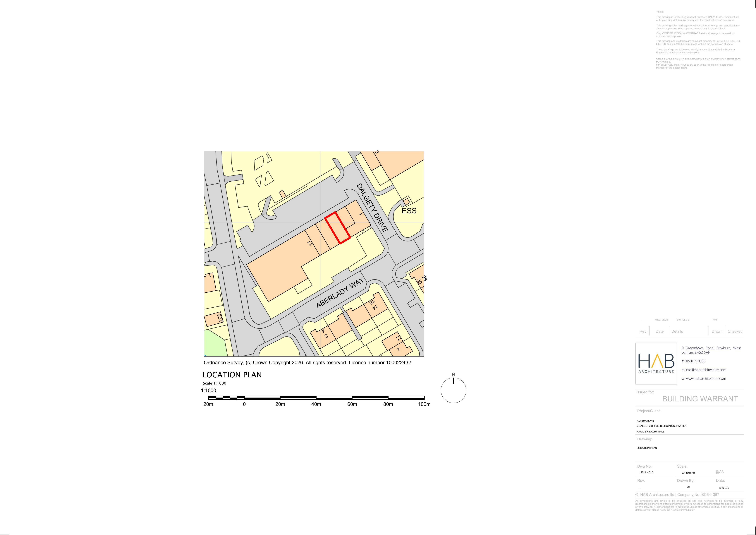The image size is (756, 535).
Task: Click the 9 Greendykes Road address text
Action: [711, 350]
